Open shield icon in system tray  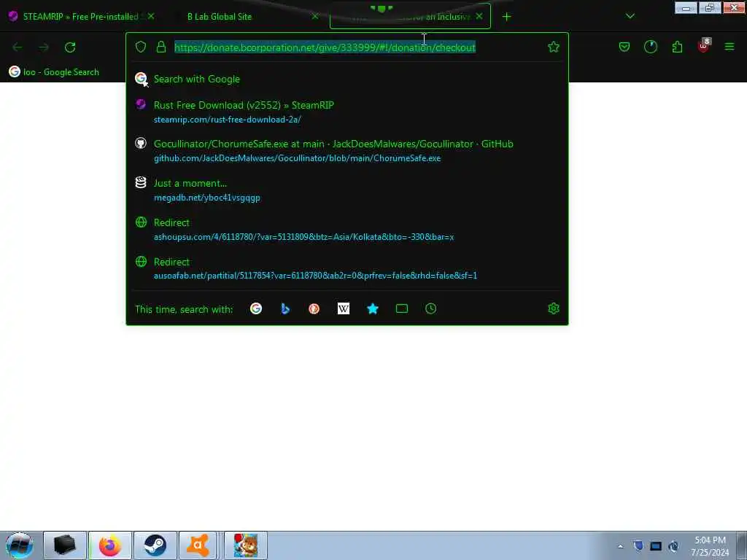pyautogui.click(x=638, y=545)
